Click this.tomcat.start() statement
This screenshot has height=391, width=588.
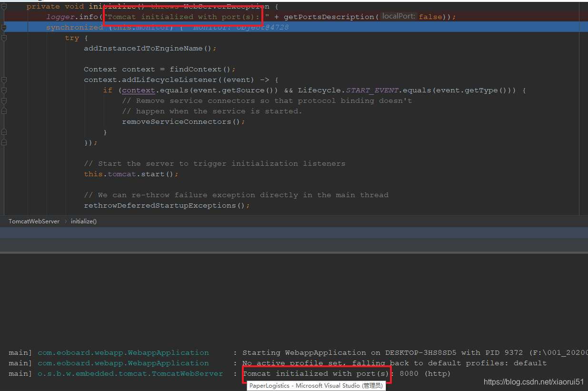point(131,174)
